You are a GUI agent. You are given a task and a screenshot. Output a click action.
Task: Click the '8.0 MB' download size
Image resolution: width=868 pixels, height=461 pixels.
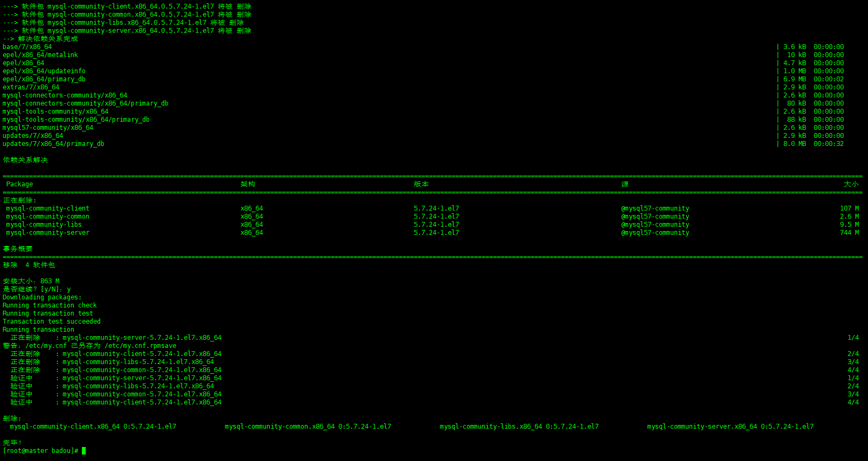[x=795, y=144]
